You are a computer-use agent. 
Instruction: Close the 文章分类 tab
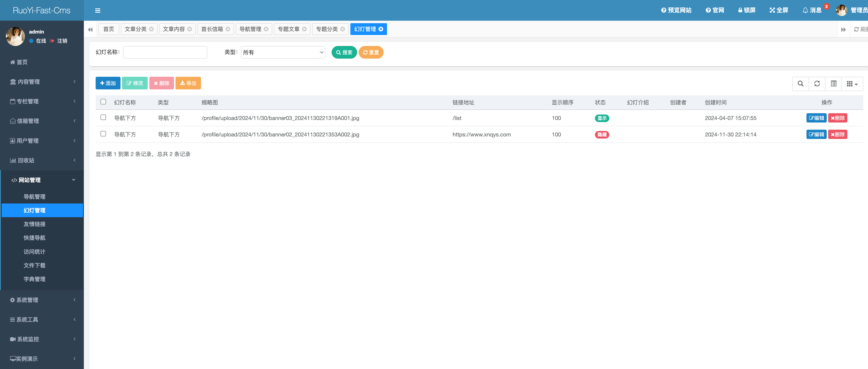[151, 29]
